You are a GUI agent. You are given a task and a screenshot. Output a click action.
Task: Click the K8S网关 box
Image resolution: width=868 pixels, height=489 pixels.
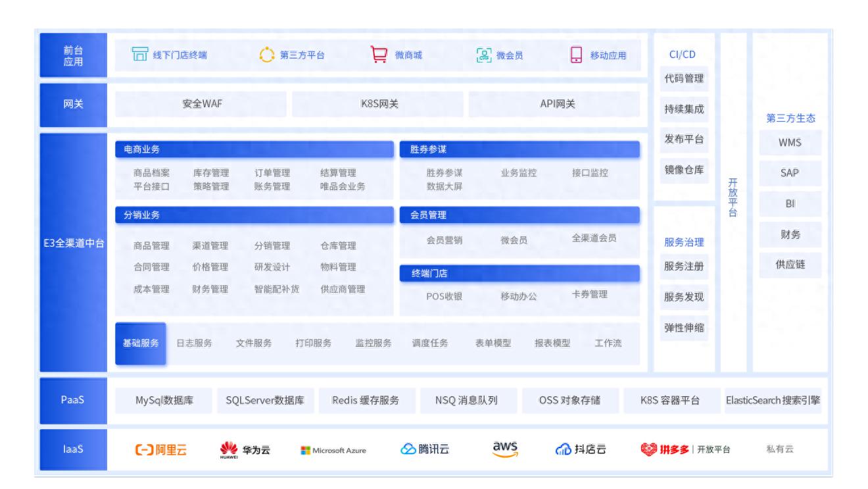(x=378, y=104)
